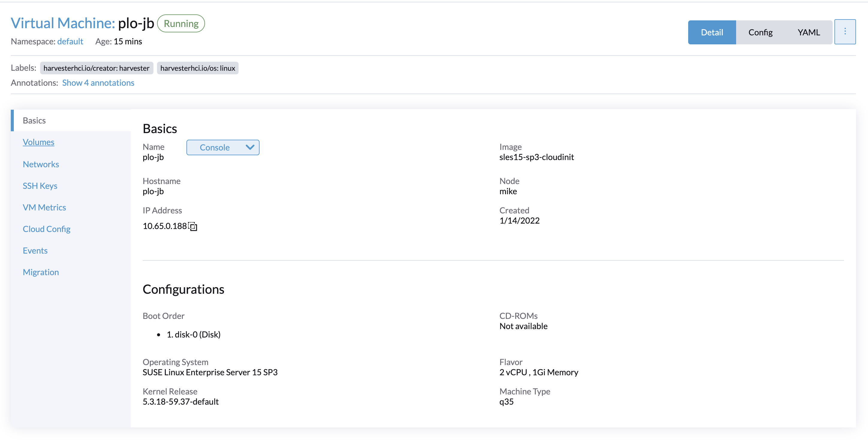Click the default namespace link
Image resolution: width=868 pixels, height=446 pixels.
click(x=70, y=41)
